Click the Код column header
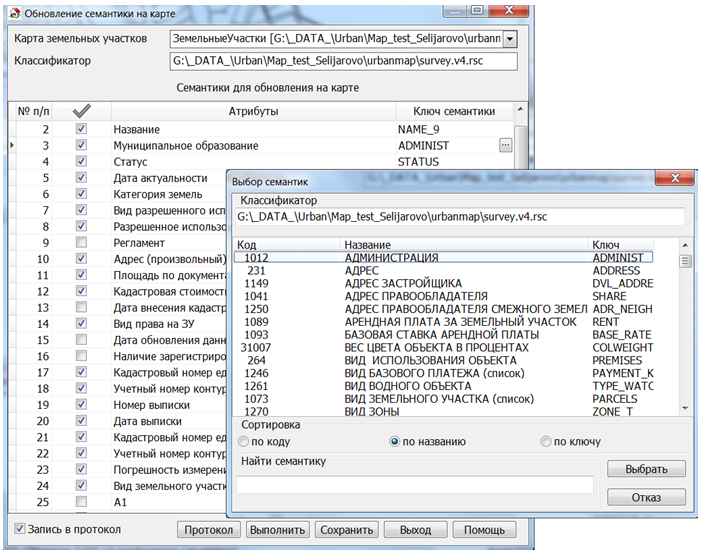 point(248,245)
